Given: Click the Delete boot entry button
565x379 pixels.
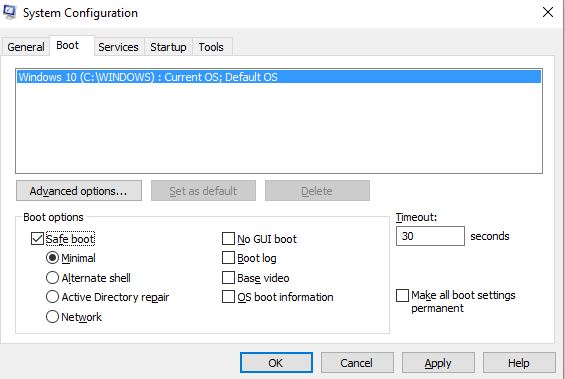Looking at the screenshot, I should click(x=317, y=191).
